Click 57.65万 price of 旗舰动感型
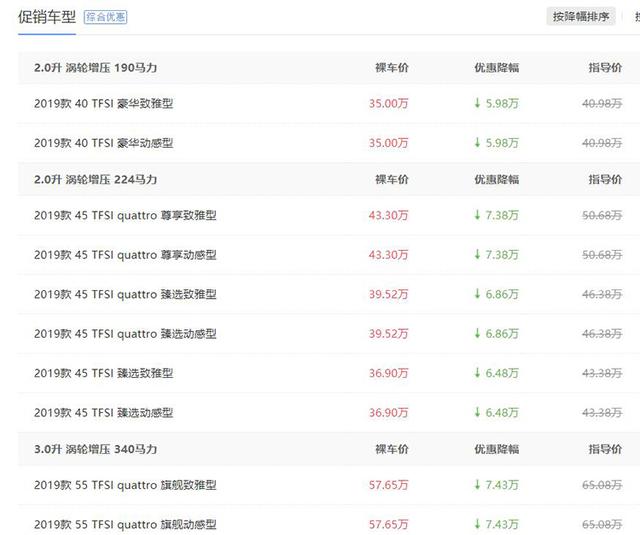 (x=388, y=524)
